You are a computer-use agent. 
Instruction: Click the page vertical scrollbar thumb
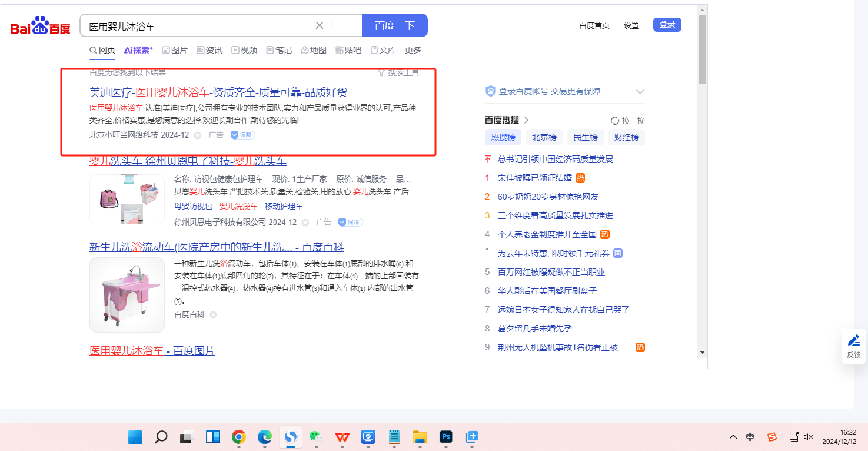click(x=702, y=50)
